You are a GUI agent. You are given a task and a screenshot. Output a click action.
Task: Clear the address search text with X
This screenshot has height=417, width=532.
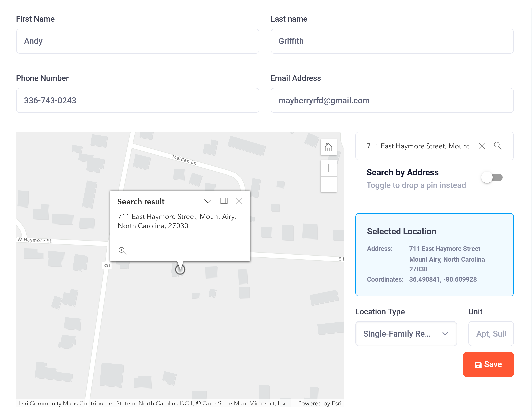pyautogui.click(x=482, y=146)
